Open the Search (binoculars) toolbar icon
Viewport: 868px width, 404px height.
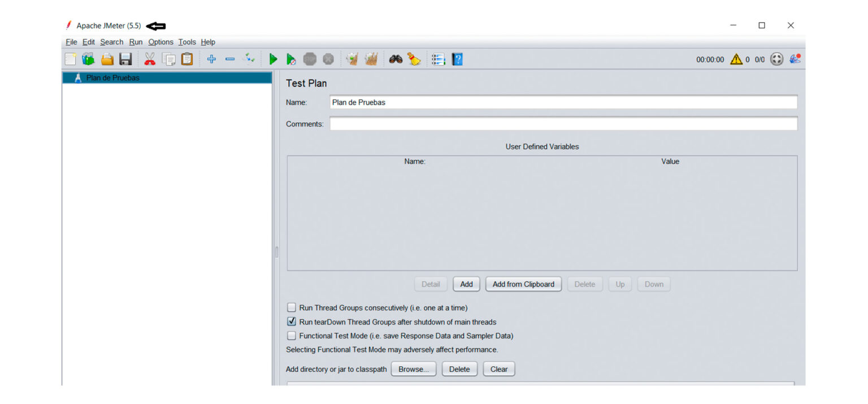pyautogui.click(x=396, y=59)
